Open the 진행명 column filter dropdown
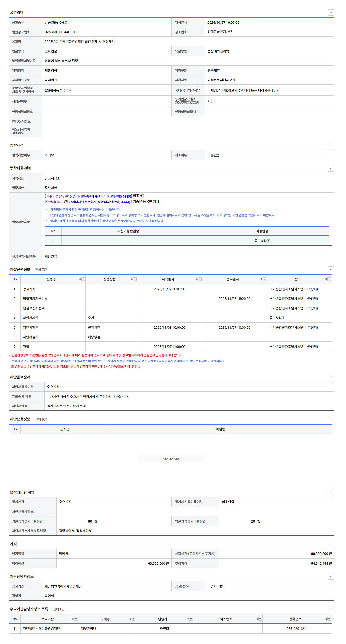Viewport: 346px width, 644px height. click(x=83, y=279)
